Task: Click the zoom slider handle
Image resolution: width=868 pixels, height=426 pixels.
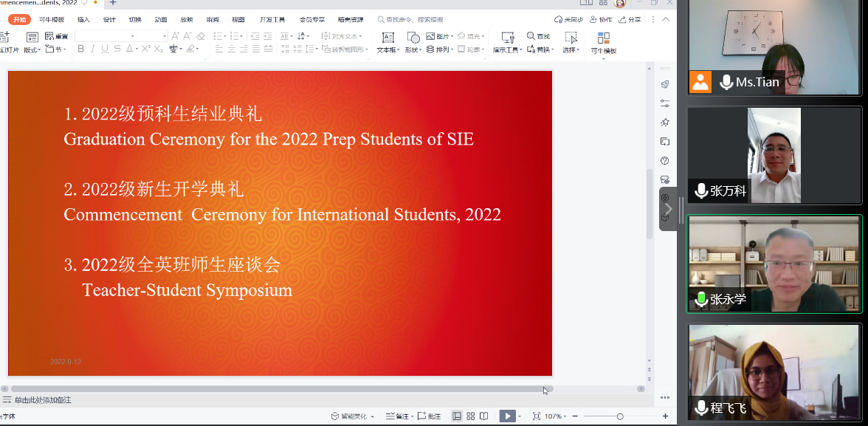Action: (620, 416)
